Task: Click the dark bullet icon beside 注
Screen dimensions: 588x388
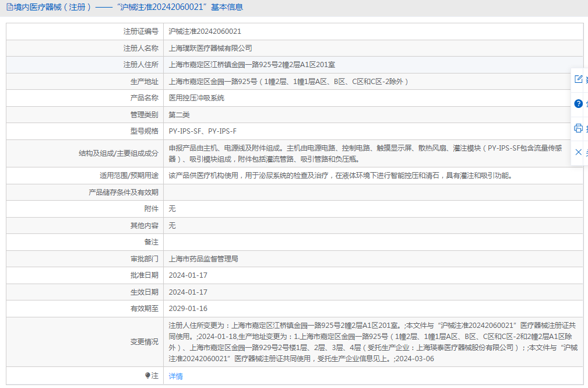Action: click(x=147, y=375)
